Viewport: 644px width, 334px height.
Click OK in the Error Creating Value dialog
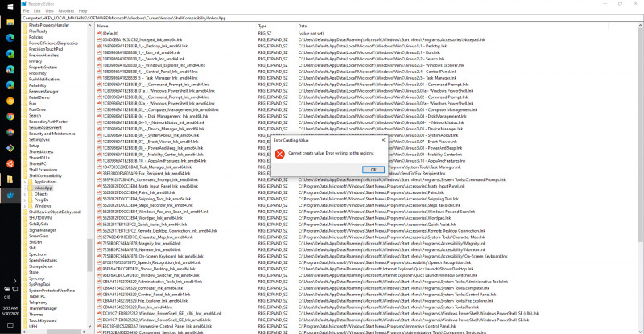tap(374, 169)
